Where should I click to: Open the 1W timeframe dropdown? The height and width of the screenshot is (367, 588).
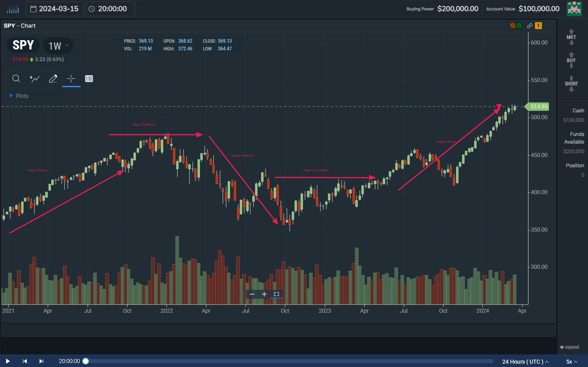pos(58,46)
